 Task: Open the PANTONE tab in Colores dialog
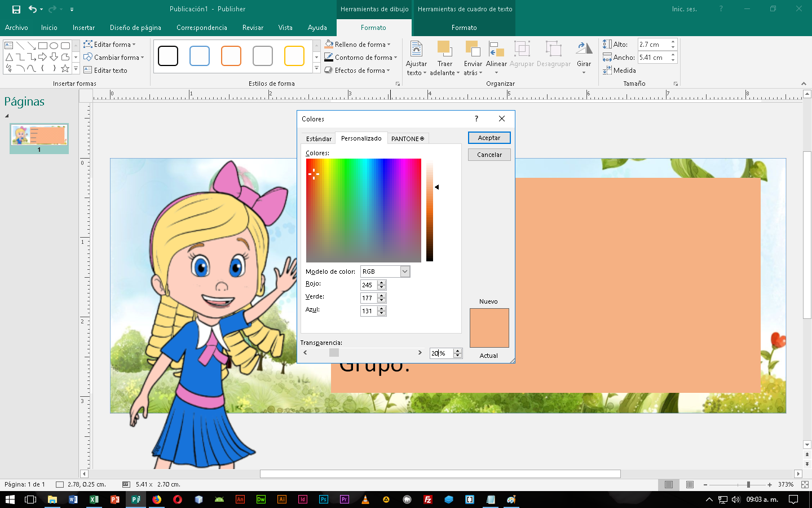[x=408, y=139]
